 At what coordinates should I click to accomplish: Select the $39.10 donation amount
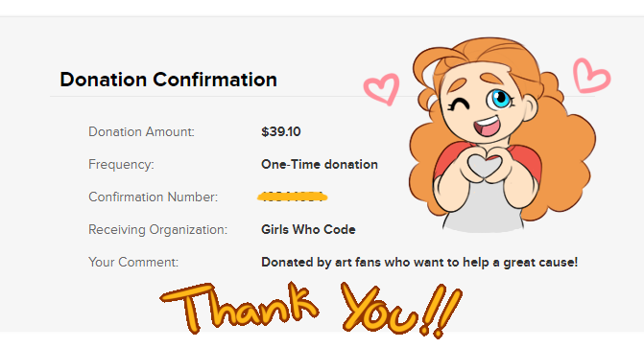pyautogui.click(x=281, y=131)
